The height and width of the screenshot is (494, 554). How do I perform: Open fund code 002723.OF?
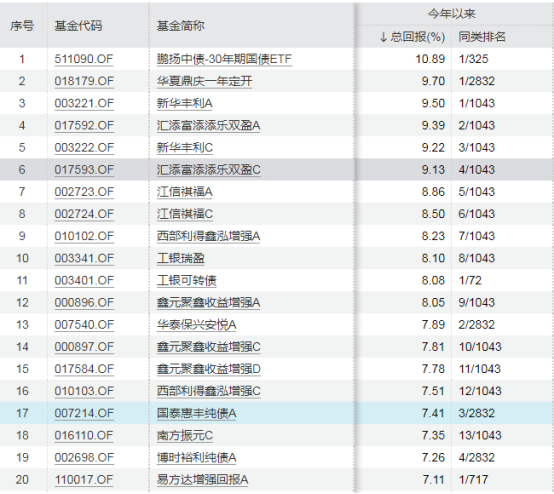(84, 192)
